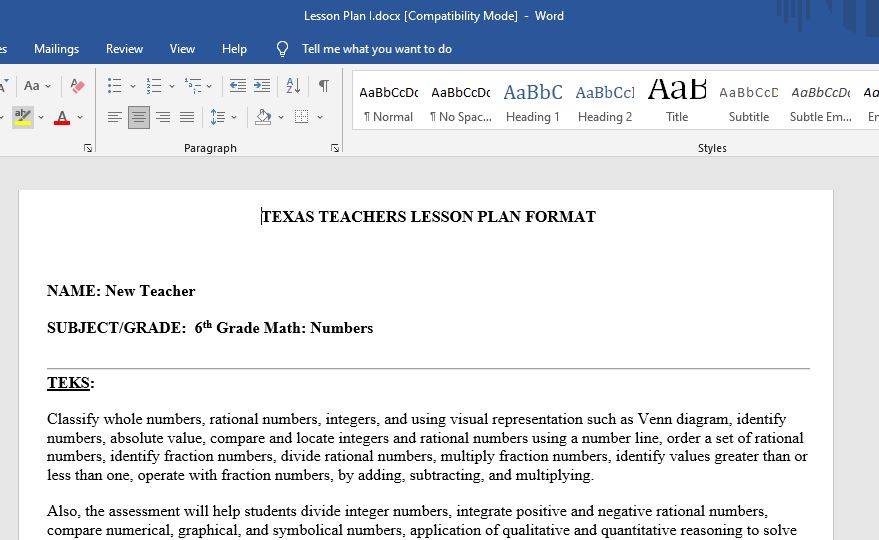Open shading color dropdown arrow

tap(281, 118)
